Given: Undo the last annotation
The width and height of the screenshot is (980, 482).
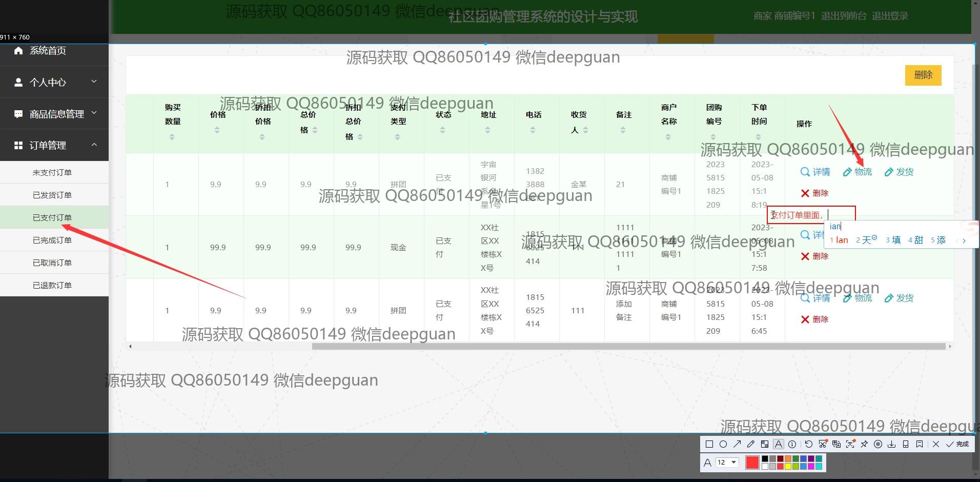Looking at the screenshot, I should (808, 444).
